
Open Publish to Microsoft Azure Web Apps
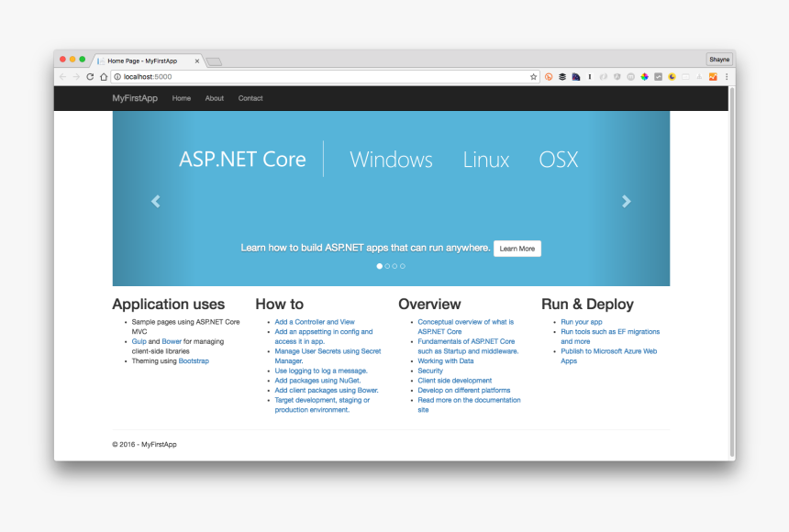tap(609, 356)
